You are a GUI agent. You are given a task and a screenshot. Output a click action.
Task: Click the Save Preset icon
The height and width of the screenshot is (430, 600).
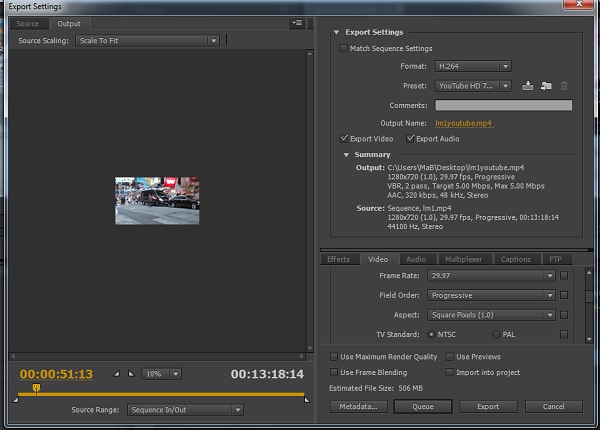[528, 86]
